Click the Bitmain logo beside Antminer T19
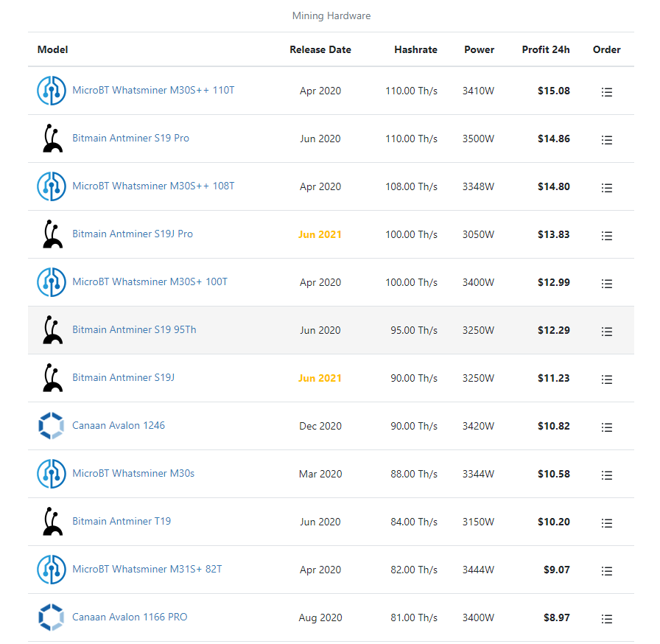Viewport: 660px width, 644px height. 52,521
